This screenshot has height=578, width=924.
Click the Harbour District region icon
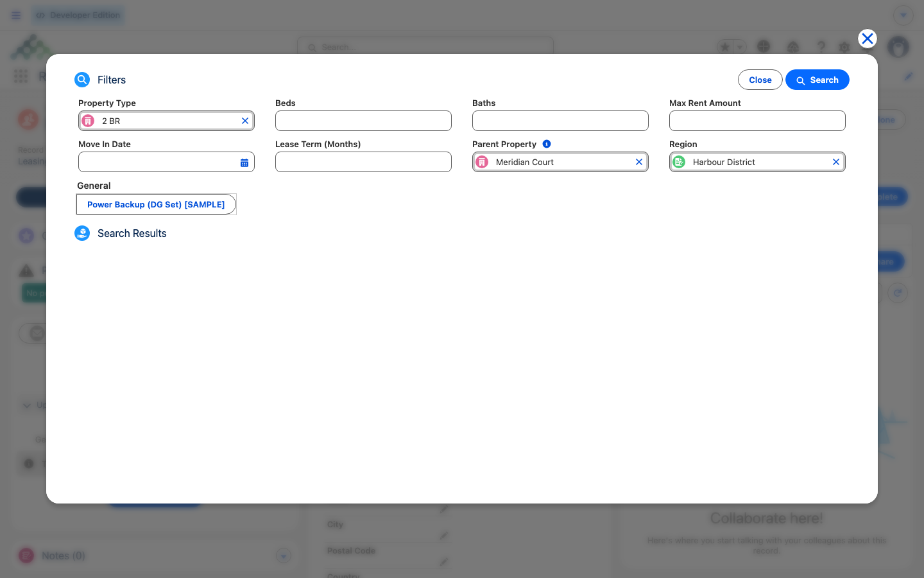pos(679,162)
